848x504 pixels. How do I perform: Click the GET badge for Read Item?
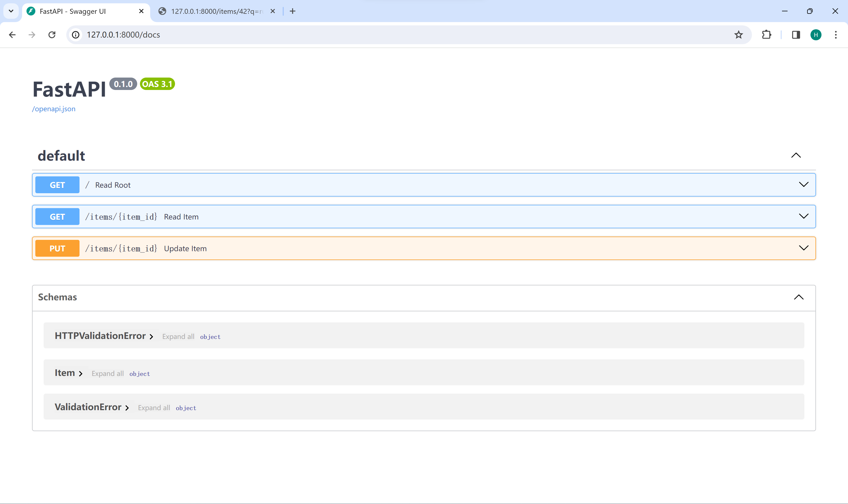pos(57,217)
